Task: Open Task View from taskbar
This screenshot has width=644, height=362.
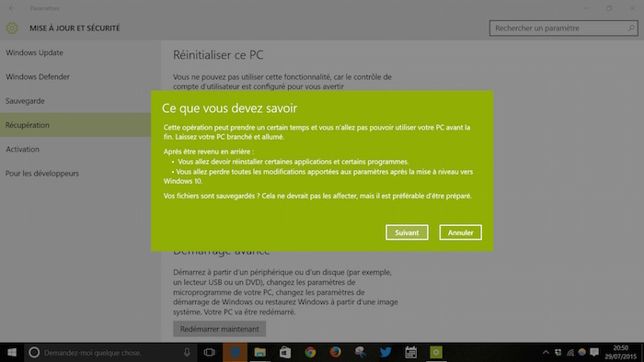Action: [x=210, y=353]
